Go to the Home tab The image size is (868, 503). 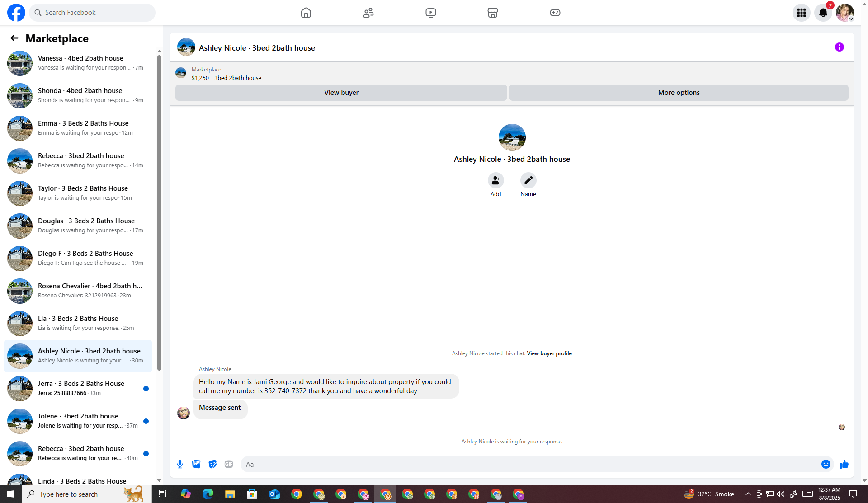click(306, 13)
